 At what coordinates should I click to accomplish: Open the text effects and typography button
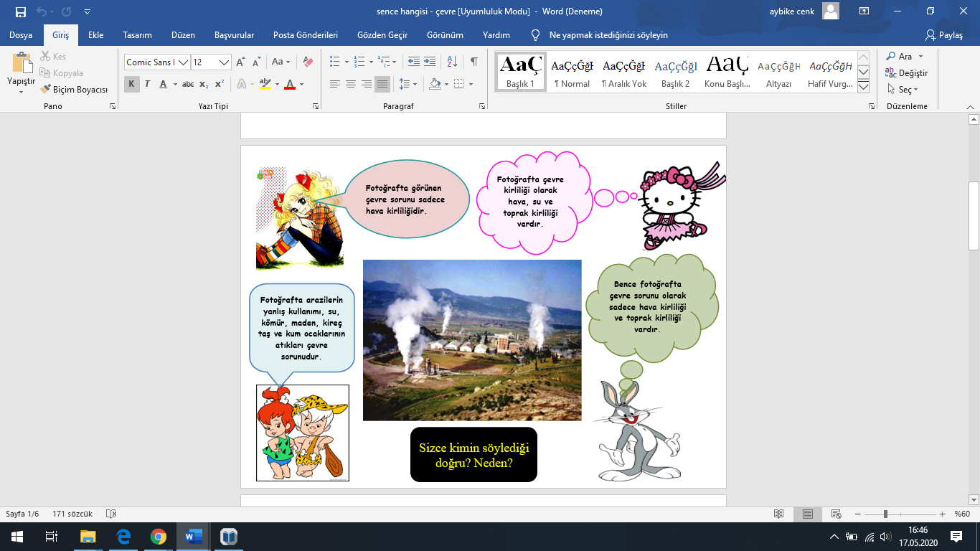[x=241, y=85]
